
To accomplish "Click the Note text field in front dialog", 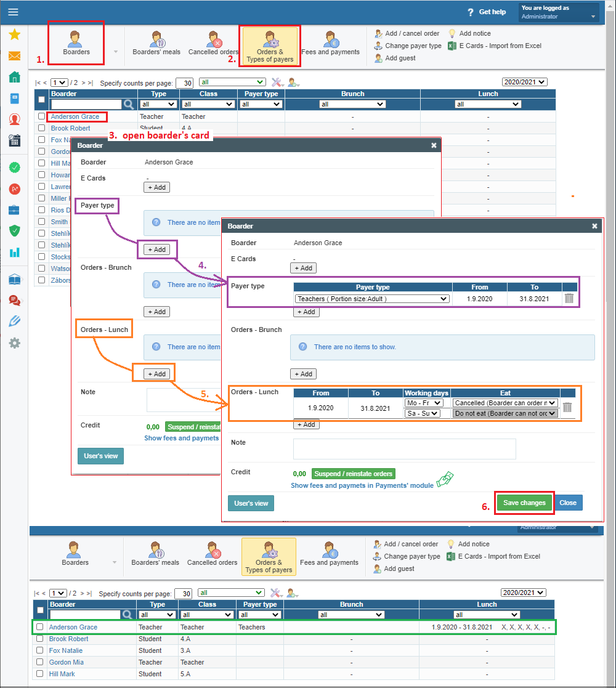I will tap(405, 449).
